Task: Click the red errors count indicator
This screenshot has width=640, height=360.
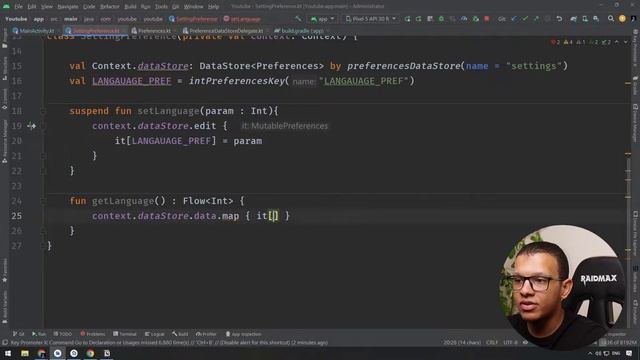Action: click(x=556, y=42)
